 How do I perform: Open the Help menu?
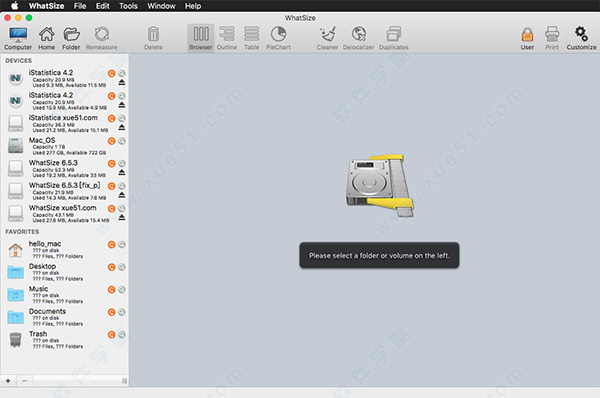[193, 6]
